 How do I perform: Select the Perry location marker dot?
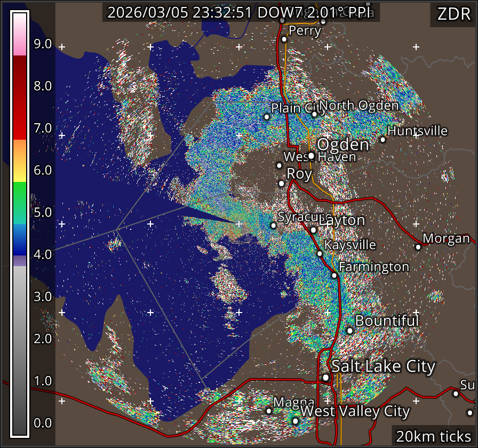coord(284,39)
